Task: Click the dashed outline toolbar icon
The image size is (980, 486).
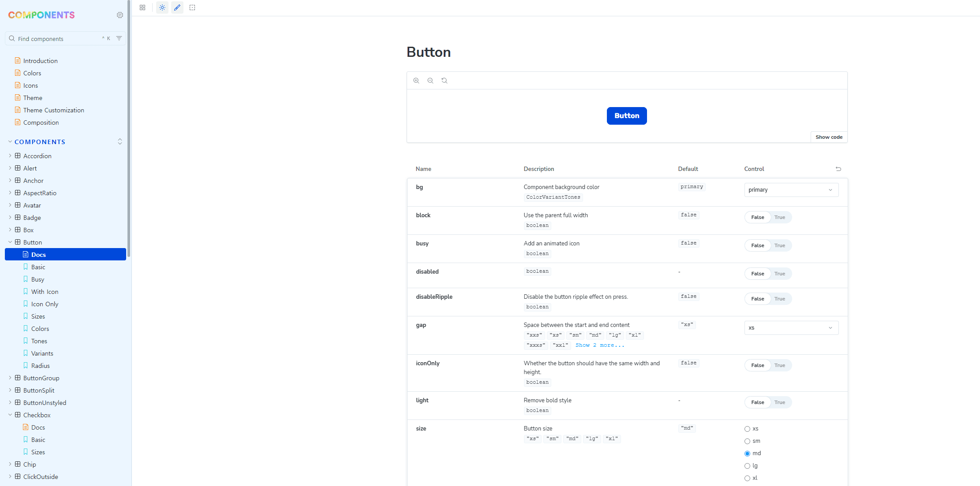Action: click(192, 7)
